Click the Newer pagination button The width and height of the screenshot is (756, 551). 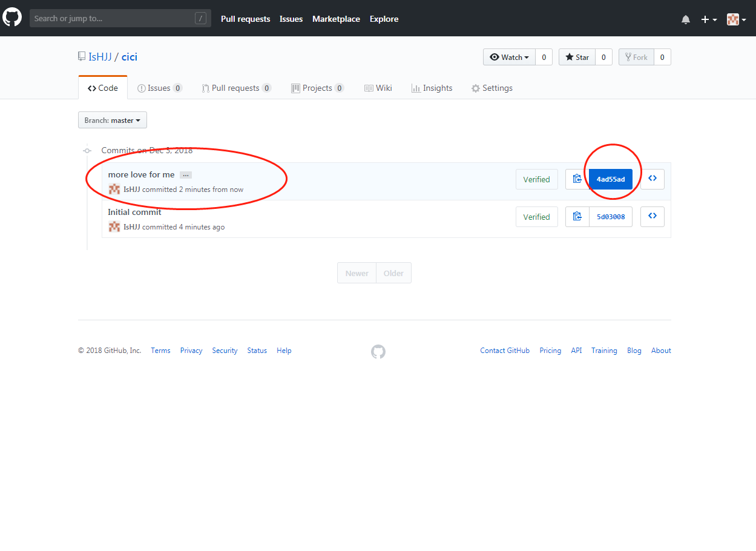357,273
